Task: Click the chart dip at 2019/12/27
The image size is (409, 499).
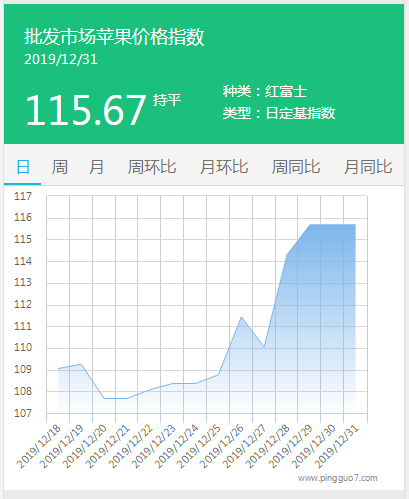Action: (264, 347)
